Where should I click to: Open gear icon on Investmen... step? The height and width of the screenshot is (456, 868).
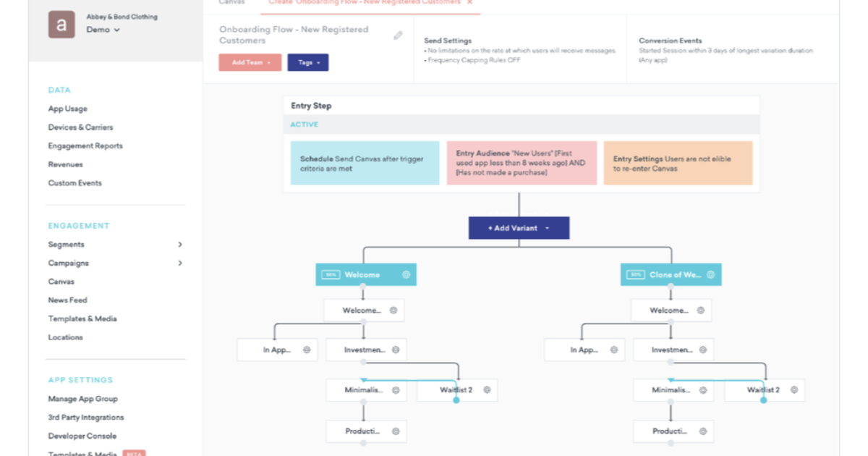[x=396, y=350]
